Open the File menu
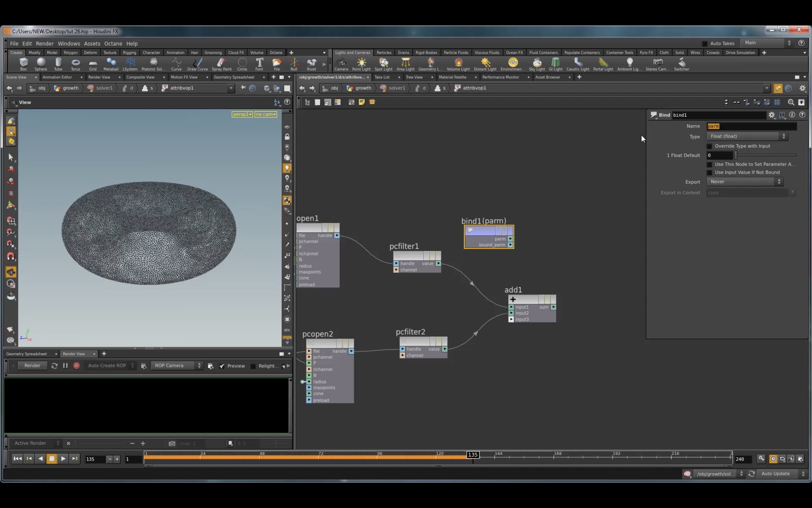Screen dimensions: 812x508 tap(14, 43)
